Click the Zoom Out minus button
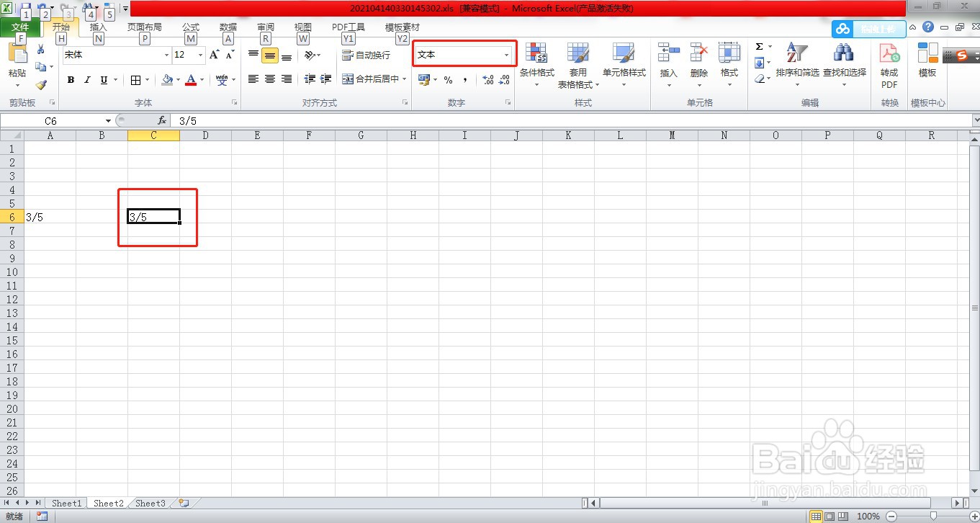This screenshot has width=980, height=523. point(891,516)
